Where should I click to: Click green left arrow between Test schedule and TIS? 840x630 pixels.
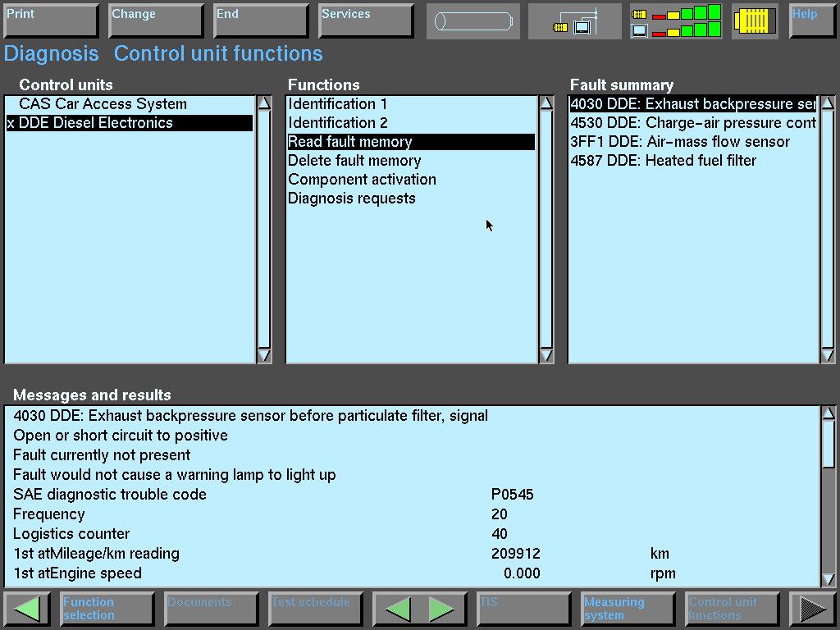398,609
